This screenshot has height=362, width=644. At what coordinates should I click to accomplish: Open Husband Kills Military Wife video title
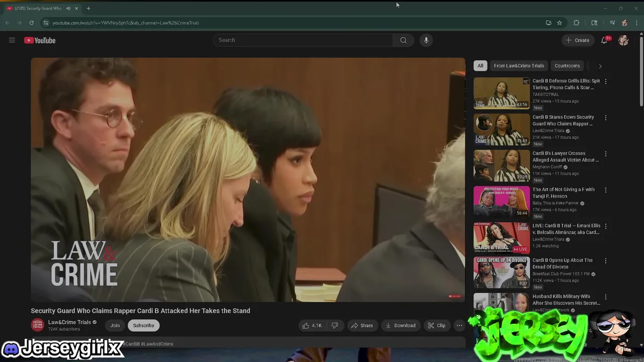tap(566, 300)
